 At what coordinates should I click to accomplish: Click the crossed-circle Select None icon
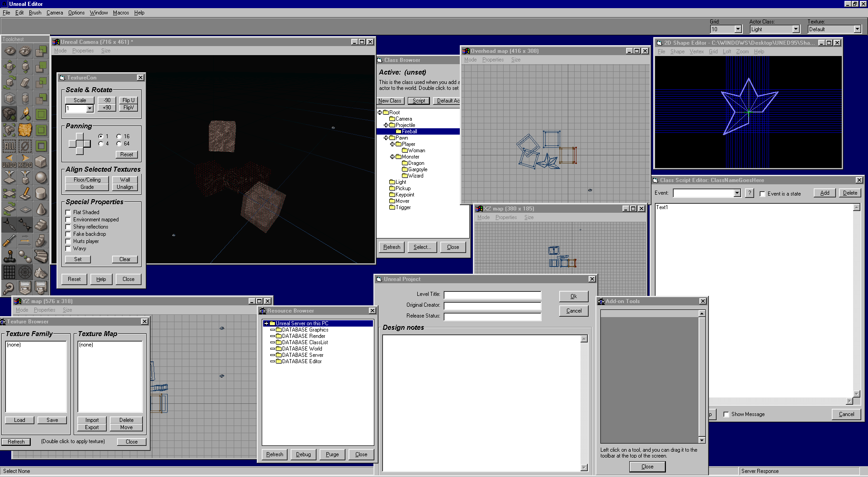[25, 146]
